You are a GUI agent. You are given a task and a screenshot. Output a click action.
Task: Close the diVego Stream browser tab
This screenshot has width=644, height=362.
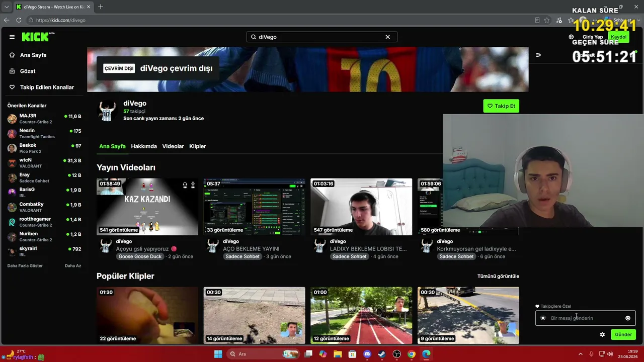89,7
